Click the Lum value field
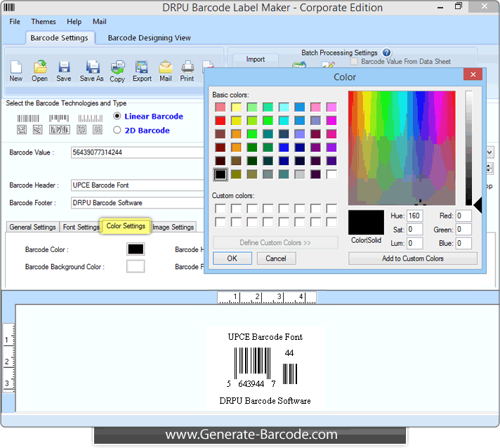This screenshot has height=448, width=500. pyautogui.click(x=415, y=243)
